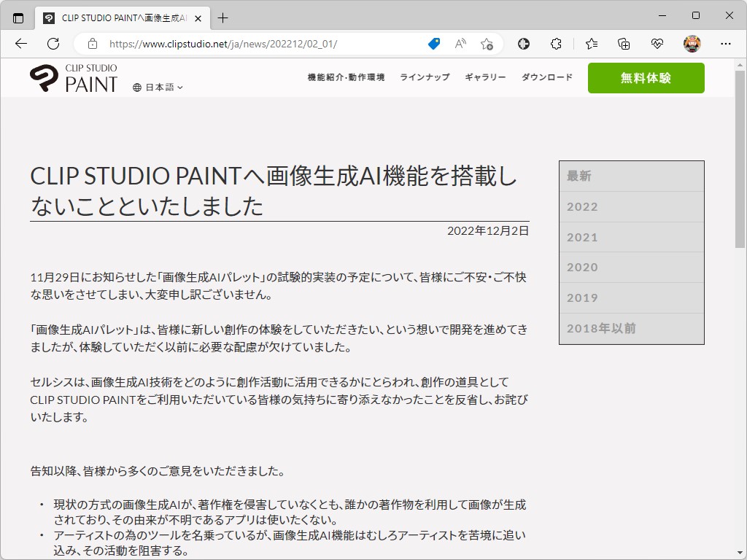Click the user profile avatar

[x=692, y=44]
